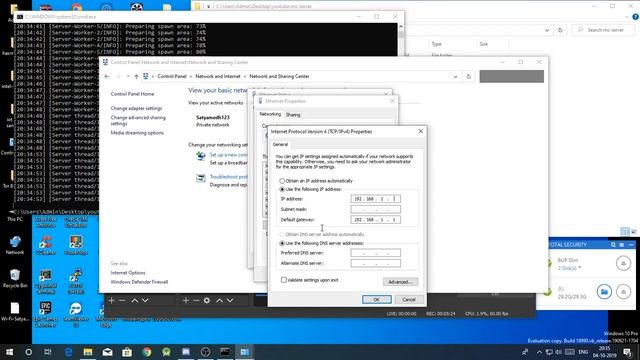Go up one level in Control Panel
640x360 pixels.
[x=136, y=76]
